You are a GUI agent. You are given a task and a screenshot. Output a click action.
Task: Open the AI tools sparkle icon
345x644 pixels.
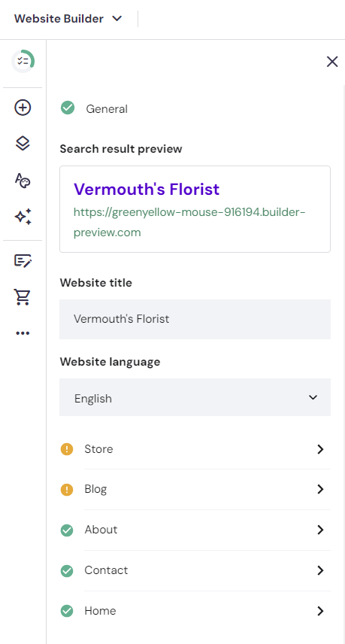[x=23, y=217]
